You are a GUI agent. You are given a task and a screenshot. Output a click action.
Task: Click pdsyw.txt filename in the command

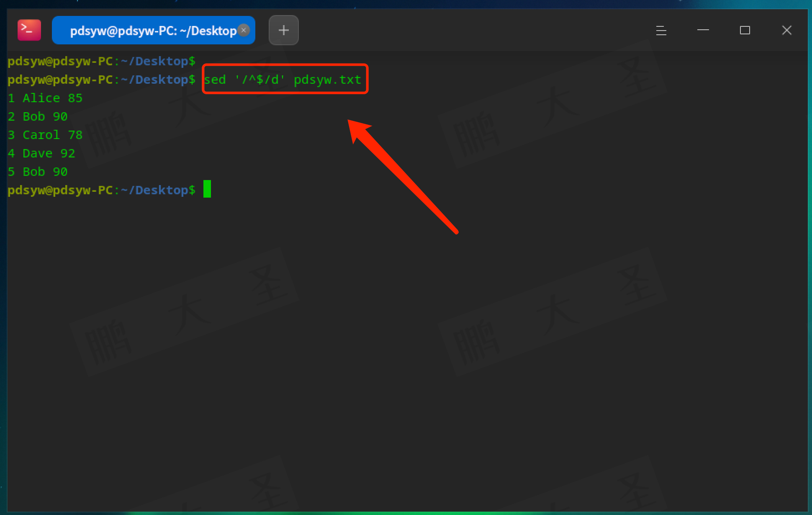(327, 80)
